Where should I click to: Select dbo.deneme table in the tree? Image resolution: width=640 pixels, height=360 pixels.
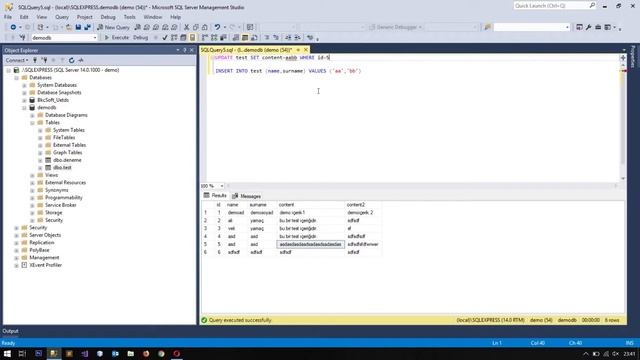(x=67, y=160)
